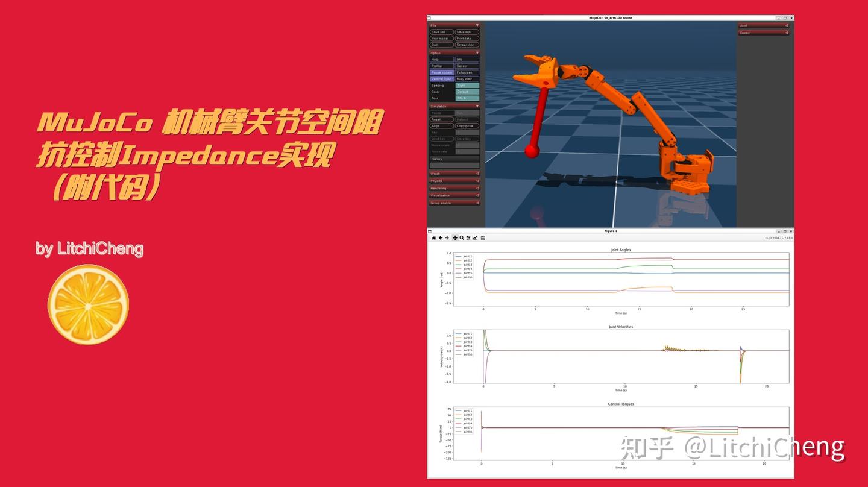
Task: Activate the Pan tool in the plot toolbar
Action: pyautogui.click(x=454, y=238)
